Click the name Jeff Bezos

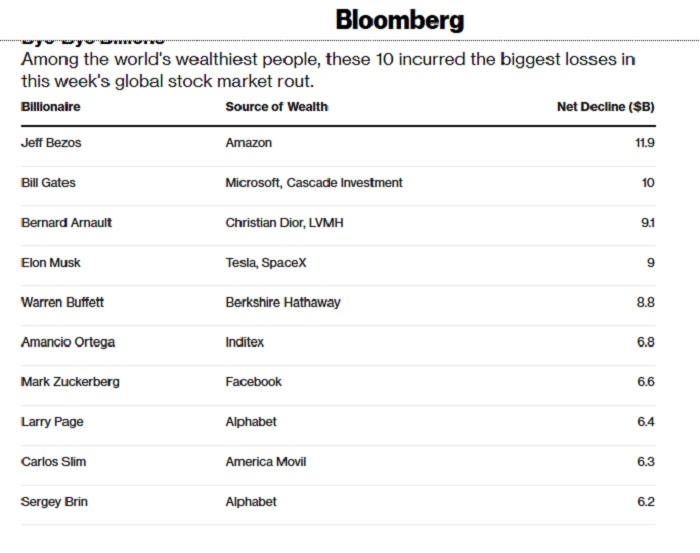click(x=51, y=143)
